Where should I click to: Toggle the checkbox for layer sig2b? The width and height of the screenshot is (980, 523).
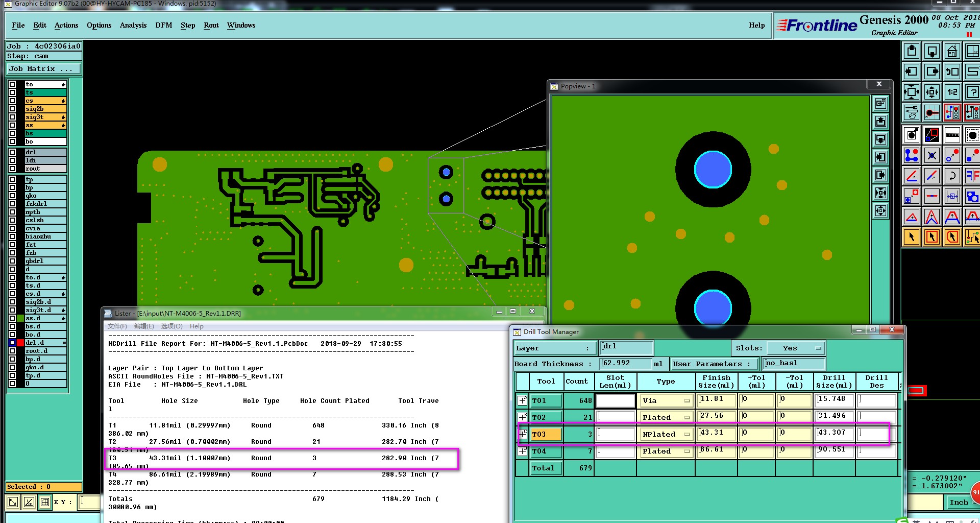(12, 109)
